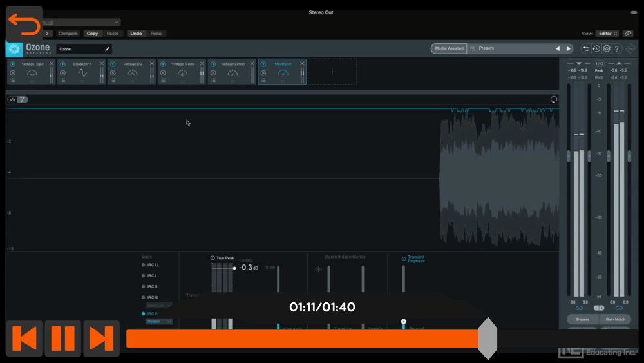Solo the Equalizer 1 module
Viewport: 644px width, 363px height.
coord(63,73)
